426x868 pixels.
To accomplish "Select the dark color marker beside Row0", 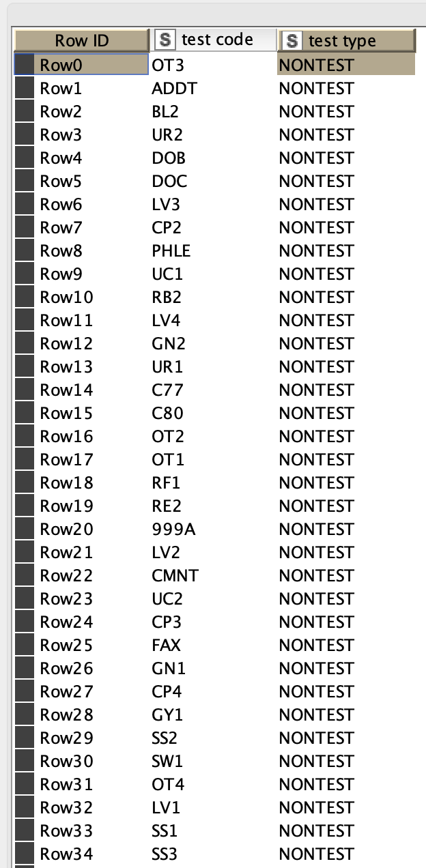I will tap(25, 65).
